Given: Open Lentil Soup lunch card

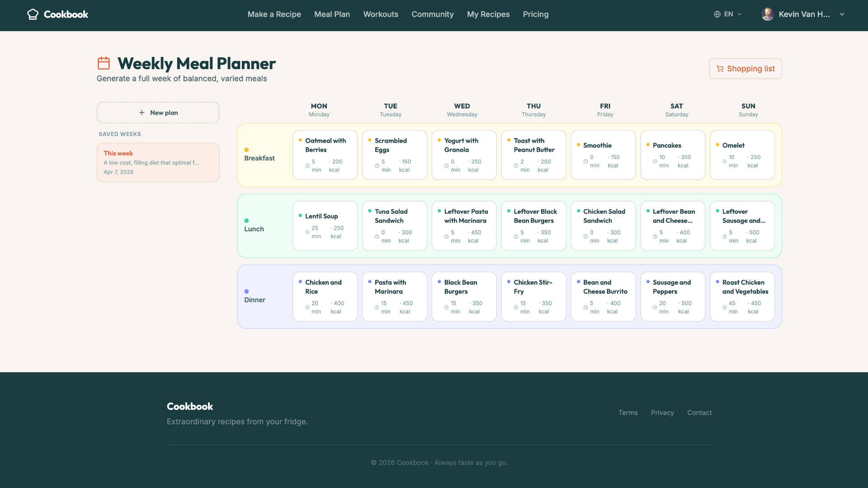Looking at the screenshot, I should coord(325,226).
